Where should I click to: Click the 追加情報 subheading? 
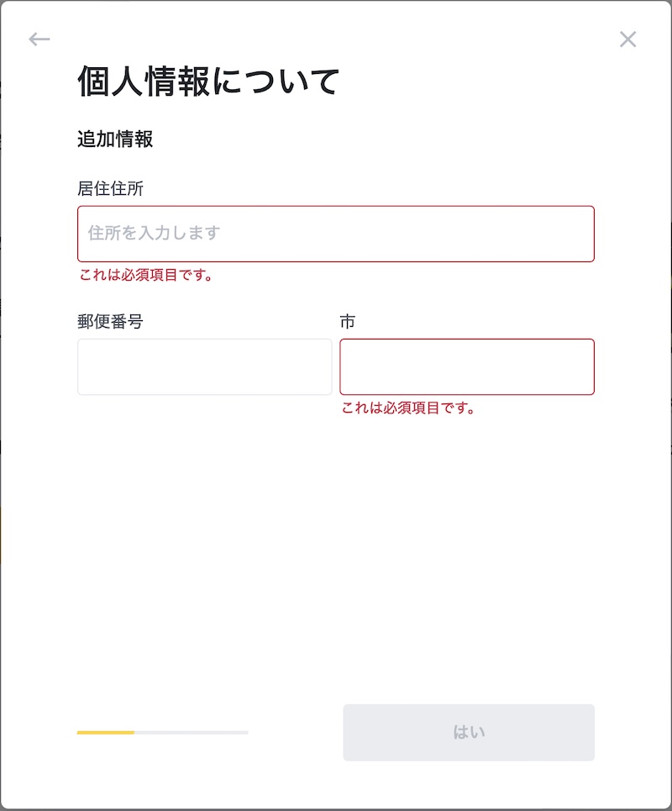click(115, 140)
